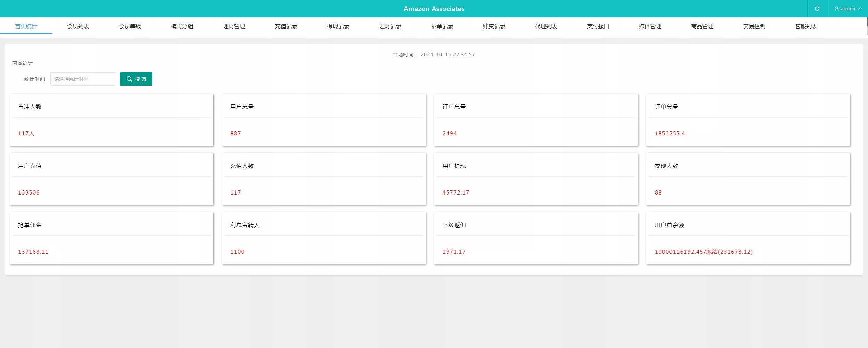Image resolution: width=868 pixels, height=348 pixels.
Task: Open the 充值记录 tab
Action: (286, 26)
